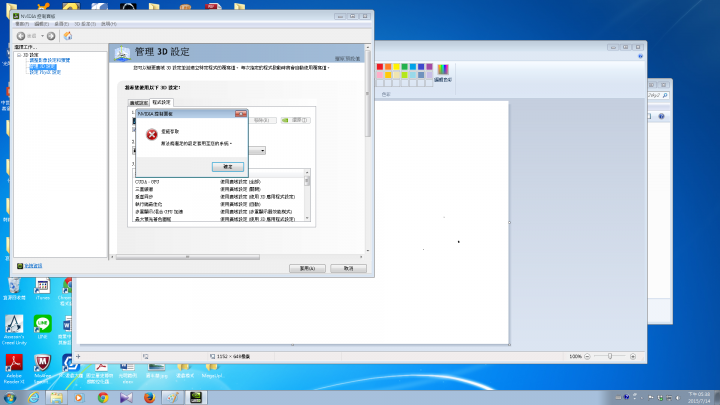Open the Desktop (K) menu in NVIDIA panel
The image size is (720, 405).
[61, 24]
